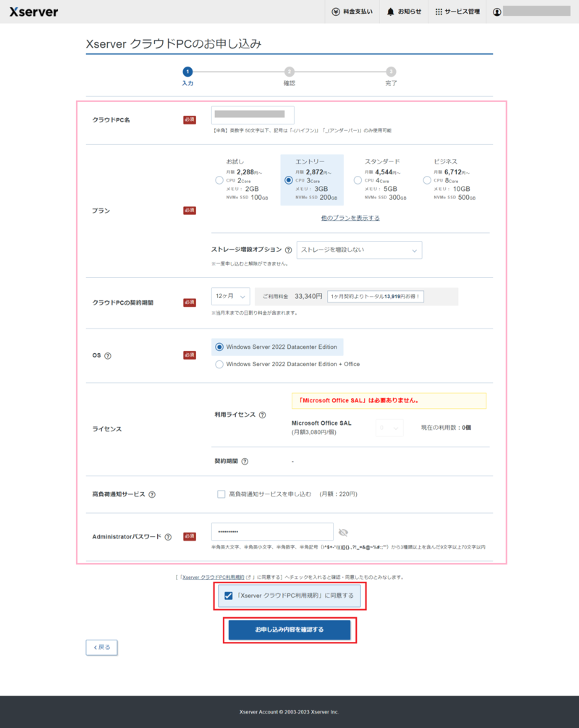Click the user account avatar icon
Viewport: 579px width, 728px height.
pos(496,12)
